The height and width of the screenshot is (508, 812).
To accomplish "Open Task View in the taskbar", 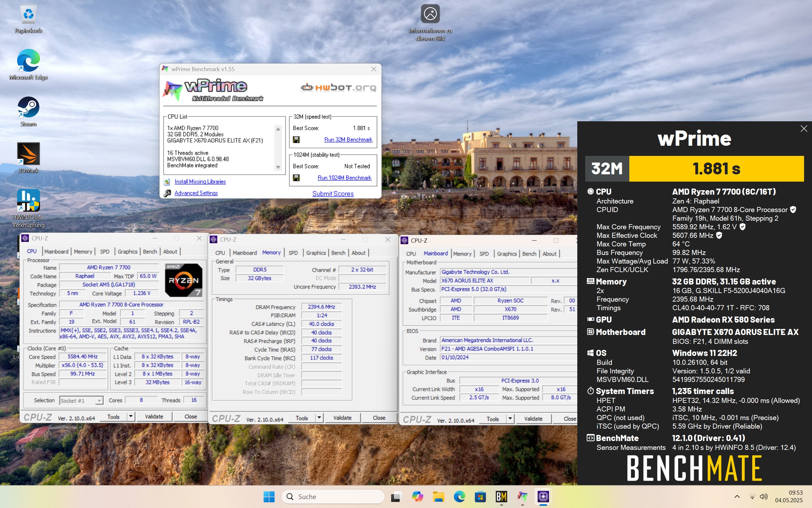I will point(396,497).
